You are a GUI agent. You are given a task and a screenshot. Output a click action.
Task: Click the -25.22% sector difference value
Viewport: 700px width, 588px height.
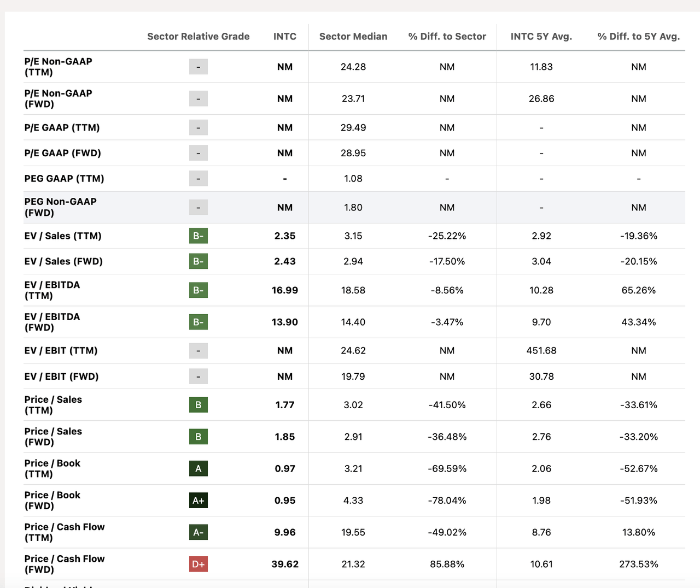coord(447,236)
